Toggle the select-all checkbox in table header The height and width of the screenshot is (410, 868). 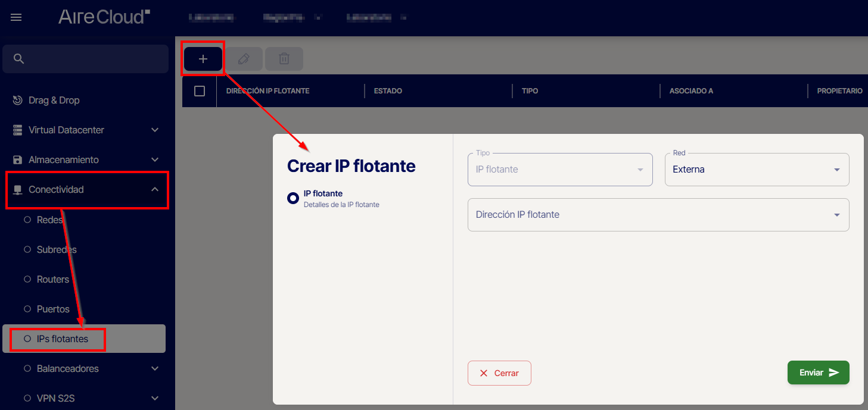point(200,91)
